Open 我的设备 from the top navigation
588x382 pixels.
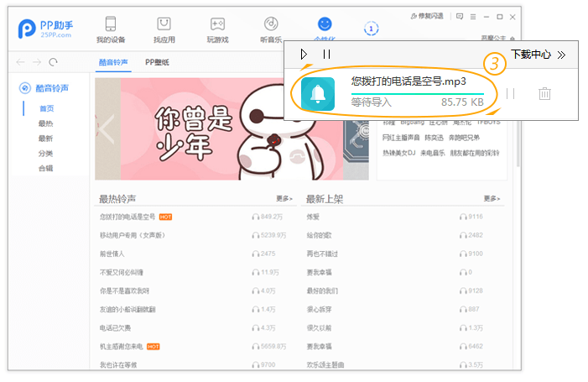point(111,30)
